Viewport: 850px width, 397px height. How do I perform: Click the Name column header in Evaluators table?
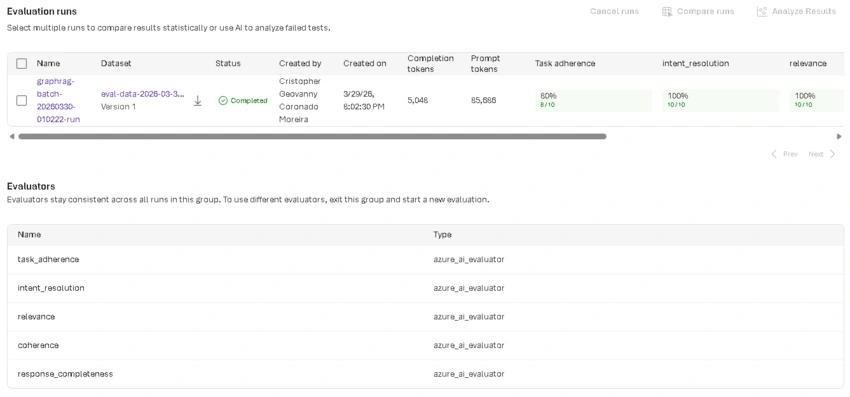click(x=29, y=235)
